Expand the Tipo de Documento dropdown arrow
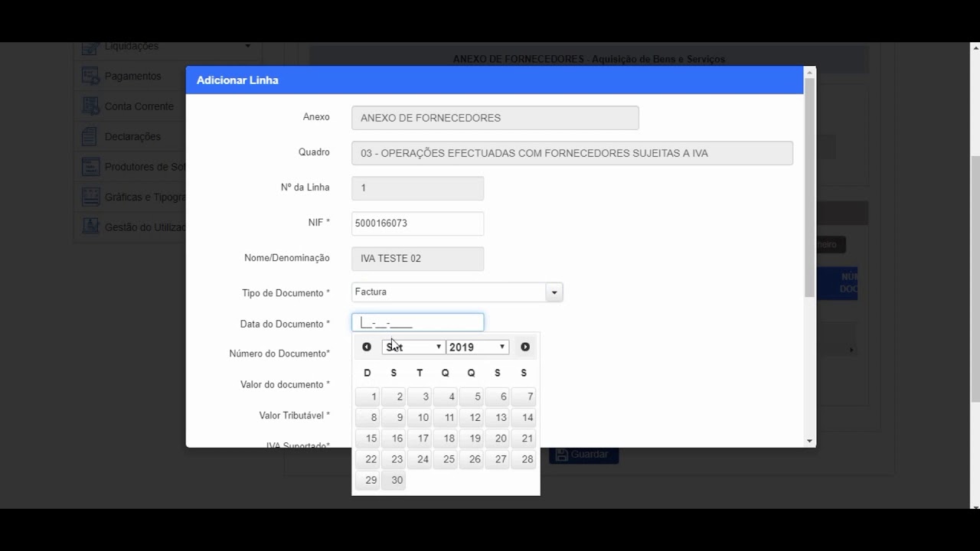 coord(554,292)
